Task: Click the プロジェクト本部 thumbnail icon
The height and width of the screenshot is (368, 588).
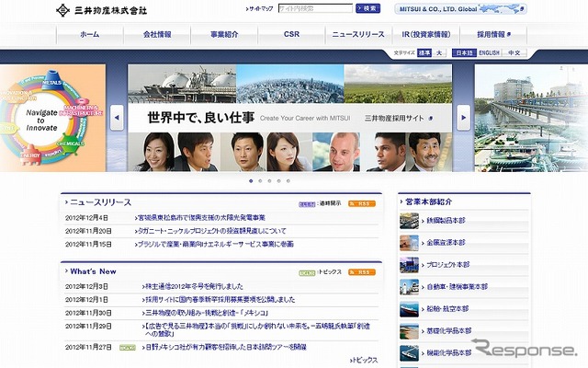Action: [409, 265]
